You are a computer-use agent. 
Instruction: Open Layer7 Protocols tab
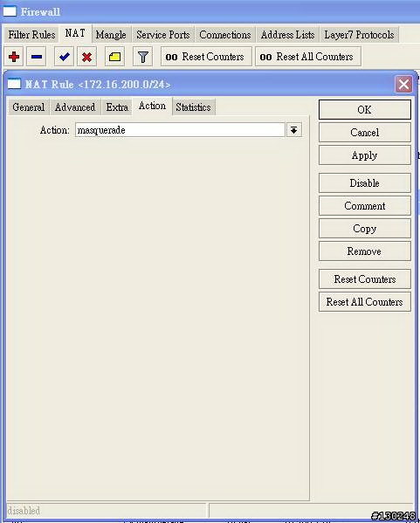359,35
